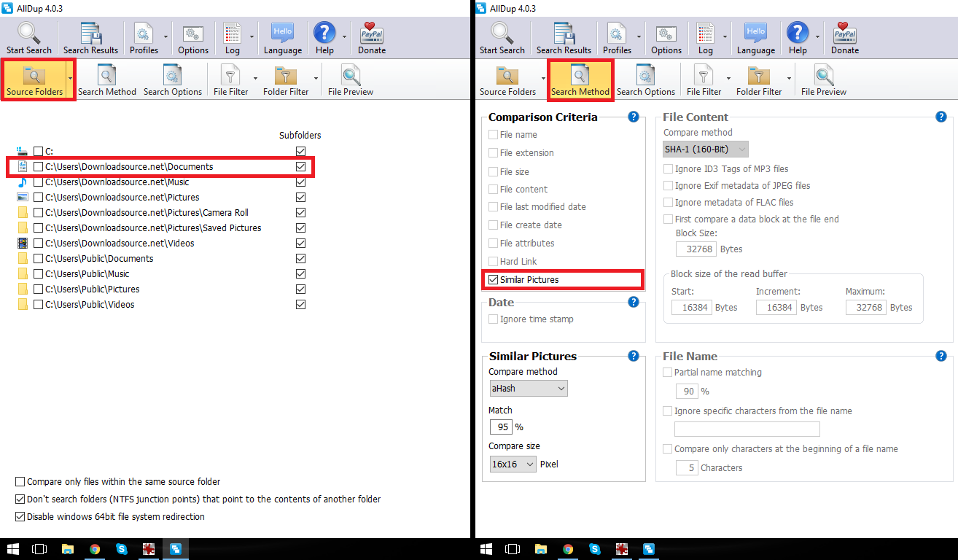The width and height of the screenshot is (958, 560).
Task: Open SHA-1 compare method dropdown
Action: [706, 149]
